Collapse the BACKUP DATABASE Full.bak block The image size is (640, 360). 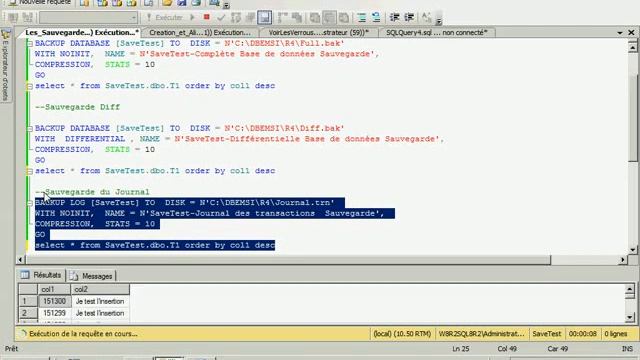point(29,44)
